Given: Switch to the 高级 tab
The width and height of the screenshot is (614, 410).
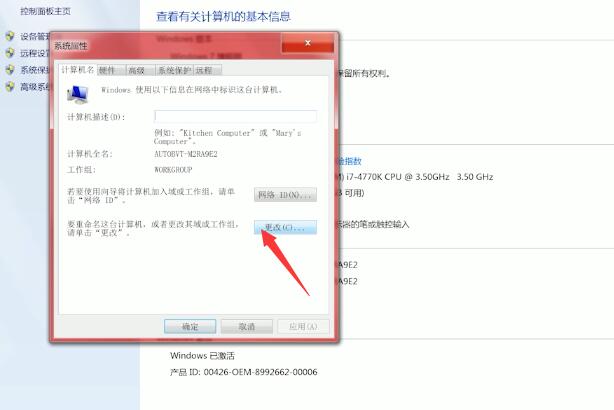Looking at the screenshot, I should pyautogui.click(x=140, y=70).
